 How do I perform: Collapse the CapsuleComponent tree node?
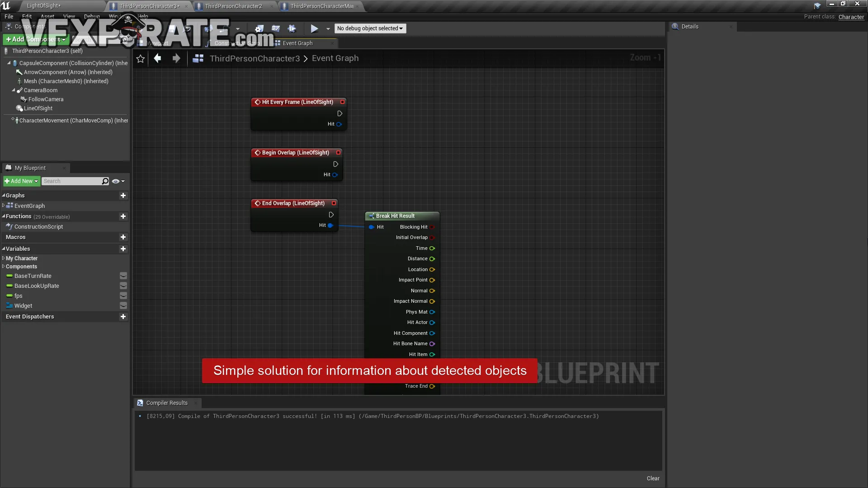9,63
